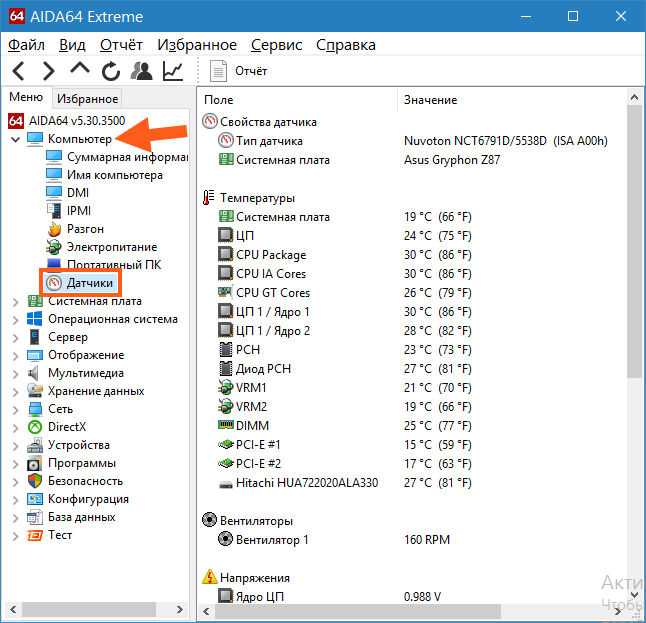The image size is (646, 623).
Task: Click the scroll-up arrow of right pane
Action: click(634, 98)
